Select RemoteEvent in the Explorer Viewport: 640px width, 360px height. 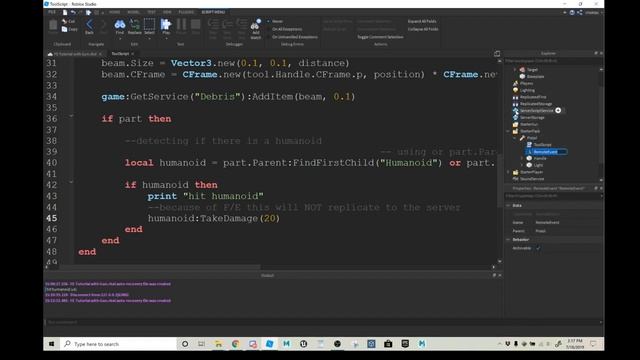(x=546, y=152)
